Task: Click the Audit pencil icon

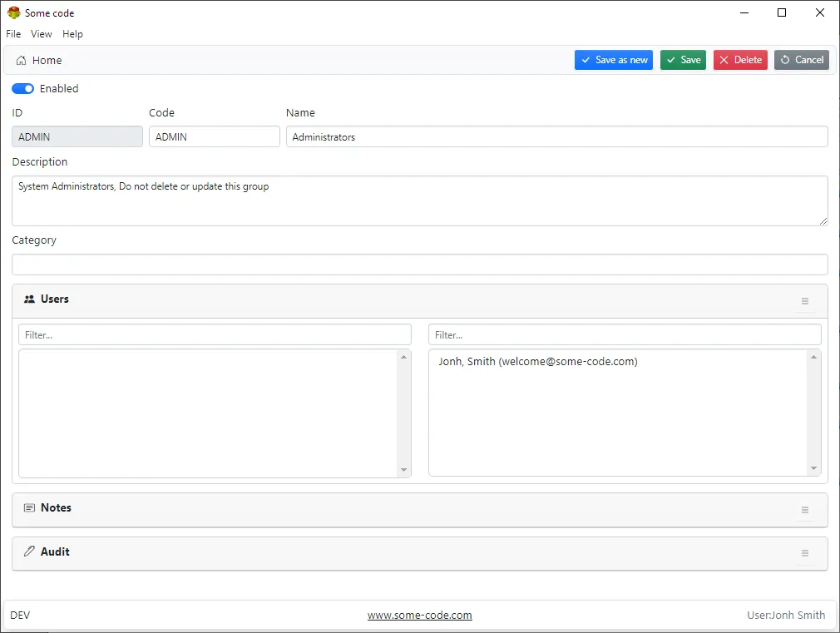Action: point(29,552)
